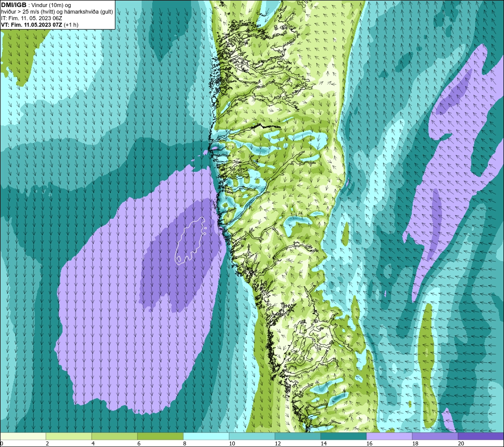
Task: Click the legend scale label "2"
Action: click(x=47, y=443)
